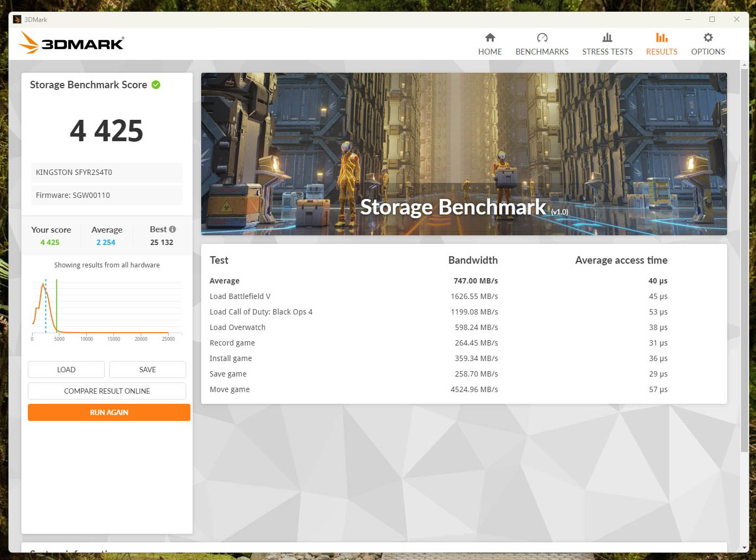Click the 40 µs average access time
756x560 pixels.
point(658,281)
